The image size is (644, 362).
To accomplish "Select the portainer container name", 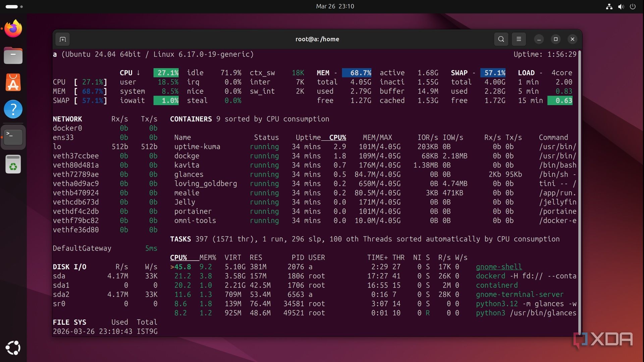I will click(x=193, y=212).
